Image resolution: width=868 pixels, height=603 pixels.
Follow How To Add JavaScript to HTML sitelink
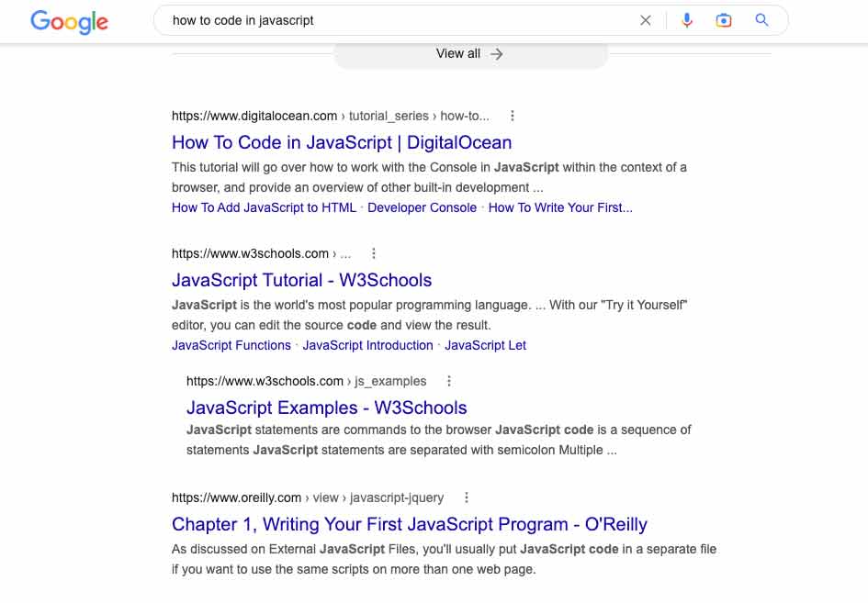(x=264, y=208)
